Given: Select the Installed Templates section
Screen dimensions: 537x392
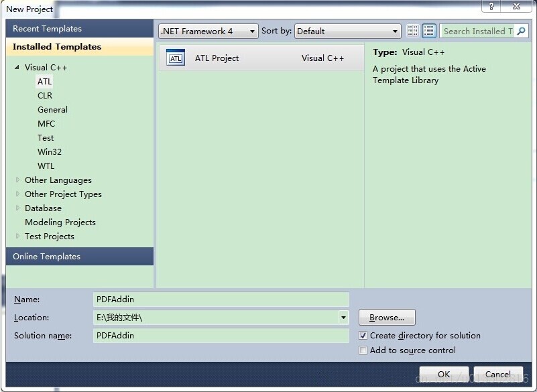Looking at the screenshot, I should (80, 46).
